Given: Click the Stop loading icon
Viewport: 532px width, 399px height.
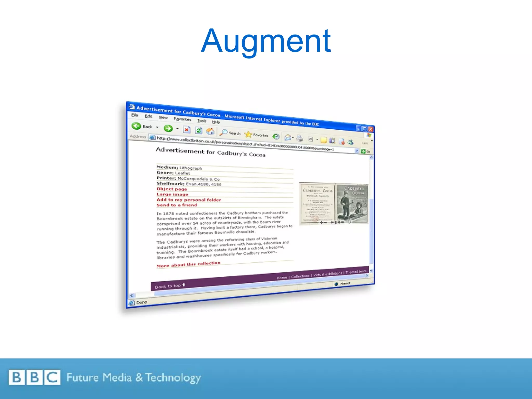Looking at the screenshot, I should [x=187, y=130].
